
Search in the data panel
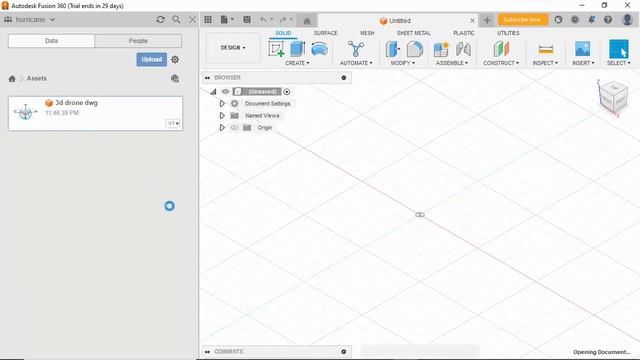pos(176,20)
